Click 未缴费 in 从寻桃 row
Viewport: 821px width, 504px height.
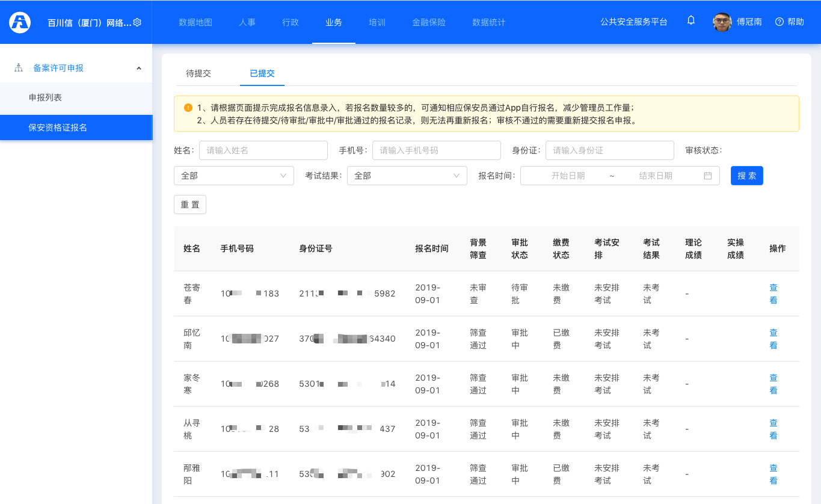point(561,429)
